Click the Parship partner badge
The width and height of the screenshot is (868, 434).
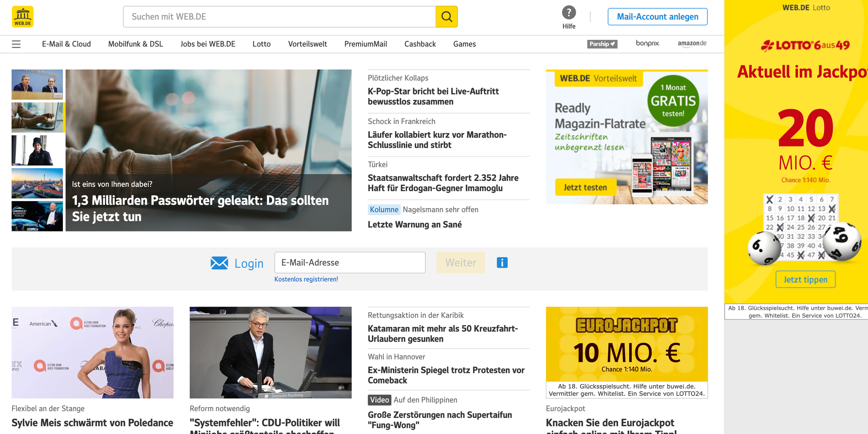tap(602, 44)
